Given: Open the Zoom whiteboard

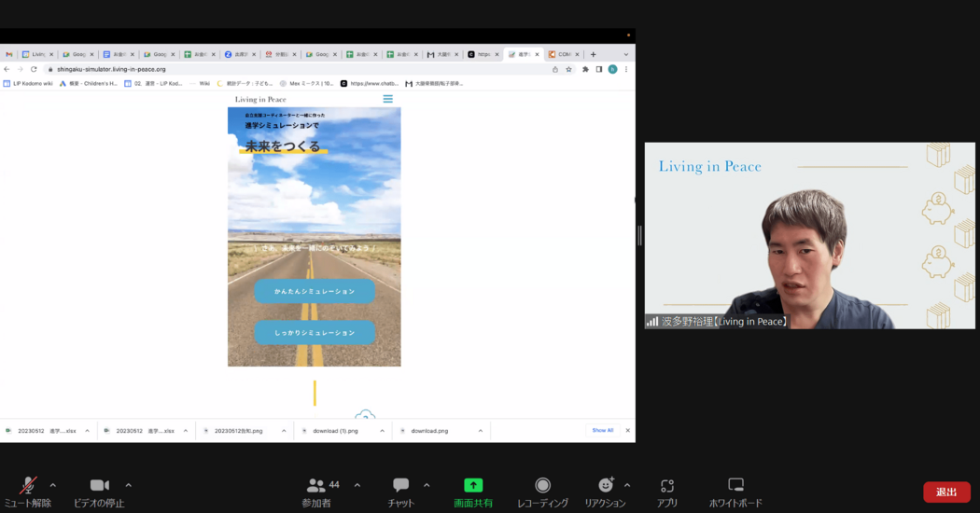Looking at the screenshot, I should (x=735, y=486).
